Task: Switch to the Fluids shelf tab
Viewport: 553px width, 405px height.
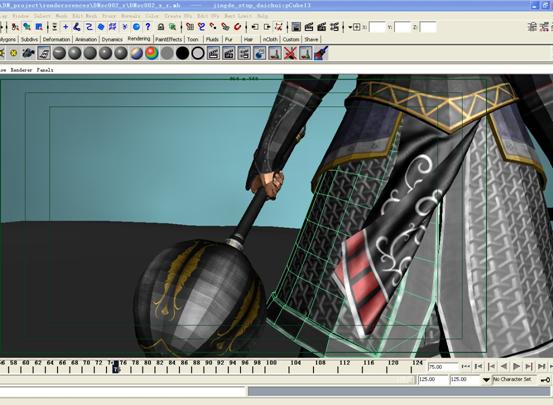Action: click(212, 40)
